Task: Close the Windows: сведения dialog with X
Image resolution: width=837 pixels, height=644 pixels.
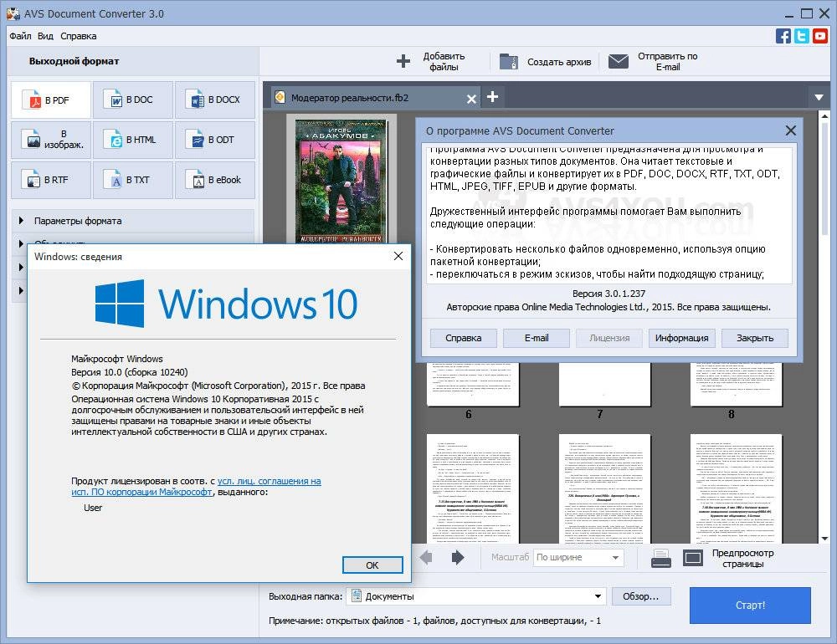Action: tap(398, 256)
